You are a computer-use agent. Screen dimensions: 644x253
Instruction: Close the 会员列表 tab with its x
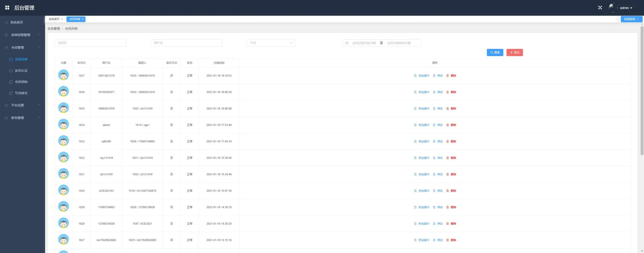tap(83, 19)
